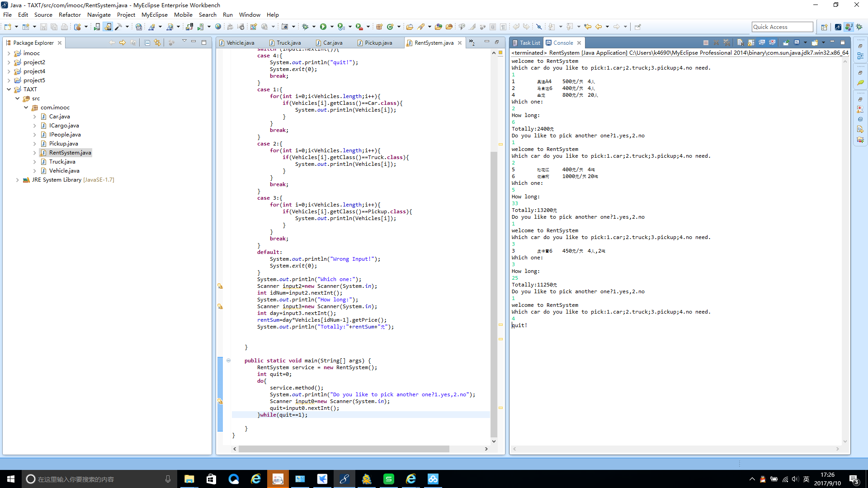The image size is (868, 488).
Task: Click the New Java Class icon
Action: [x=390, y=27]
